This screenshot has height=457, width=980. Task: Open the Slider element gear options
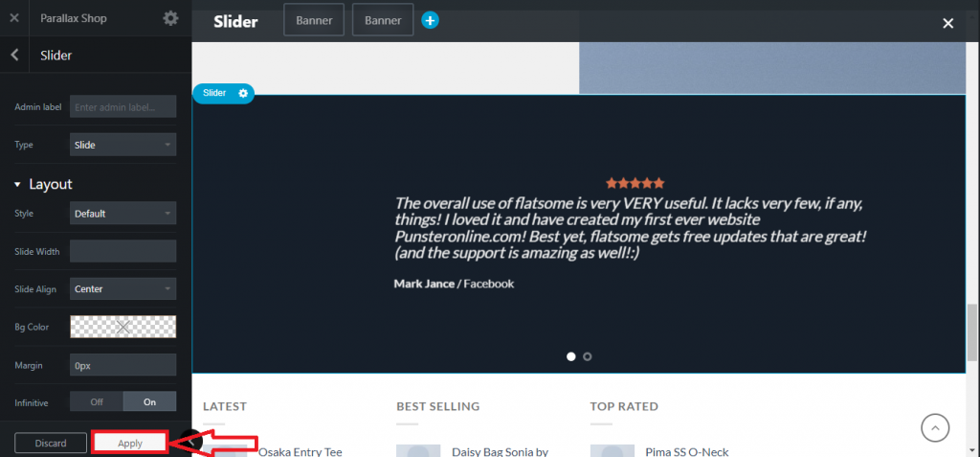[243, 93]
